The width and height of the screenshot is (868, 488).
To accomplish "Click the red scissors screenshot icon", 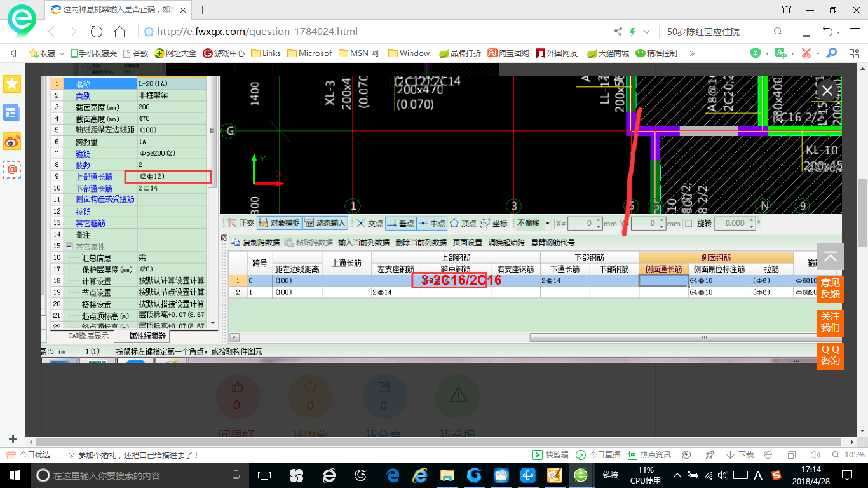I will (806, 53).
